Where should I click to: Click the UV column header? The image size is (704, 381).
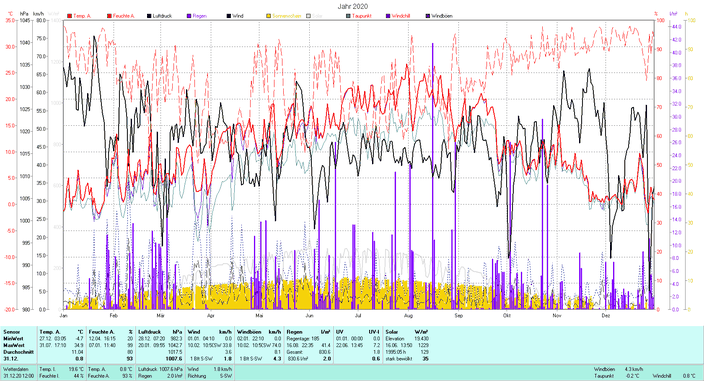tap(358, 332)
